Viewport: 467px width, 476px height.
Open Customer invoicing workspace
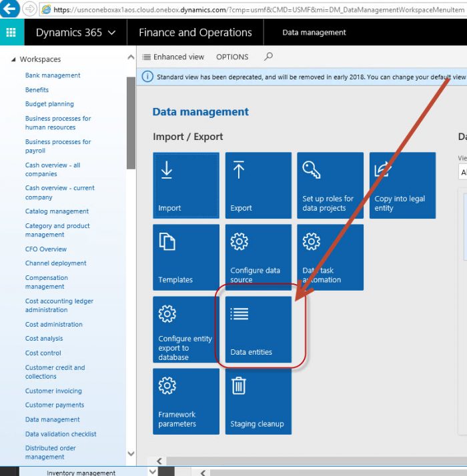53,391
